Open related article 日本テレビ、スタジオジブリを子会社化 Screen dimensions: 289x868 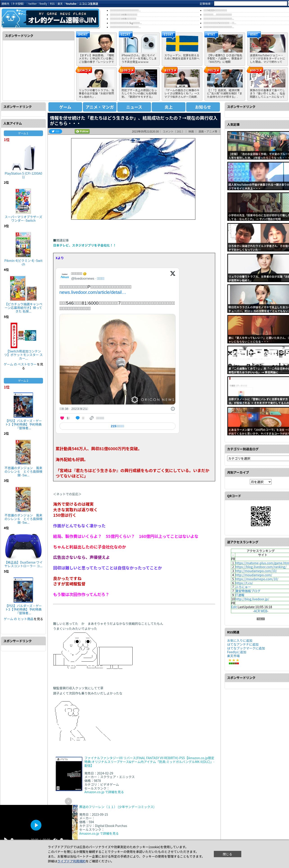point(84,245)
